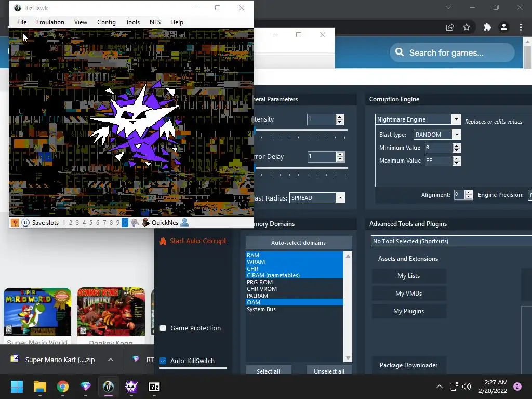Adjust the Error Delay slider track
Viewport: 532px width, 399px height.
[301, 168]
